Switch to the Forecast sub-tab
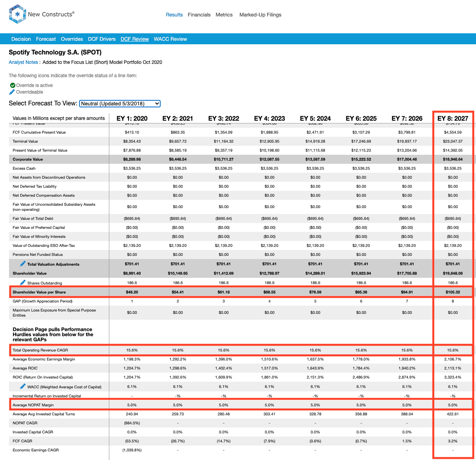Screen dimensions: 476x460 [46, 39]
